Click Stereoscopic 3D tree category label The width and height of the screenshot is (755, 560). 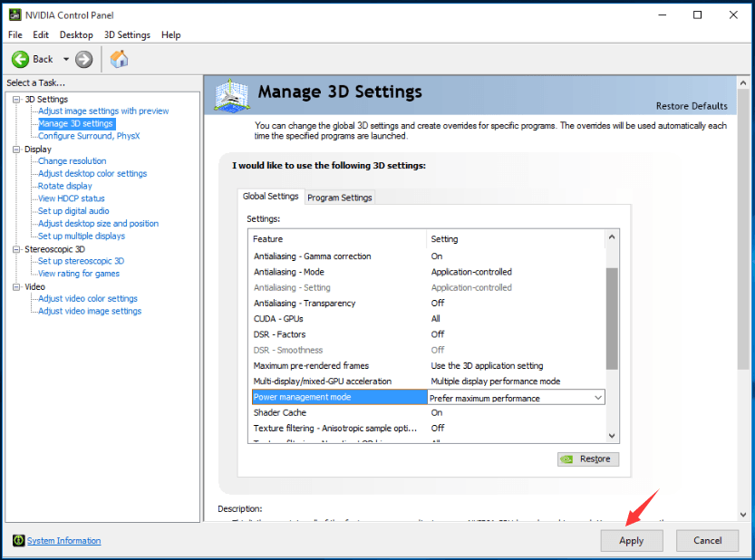(54, 249)
